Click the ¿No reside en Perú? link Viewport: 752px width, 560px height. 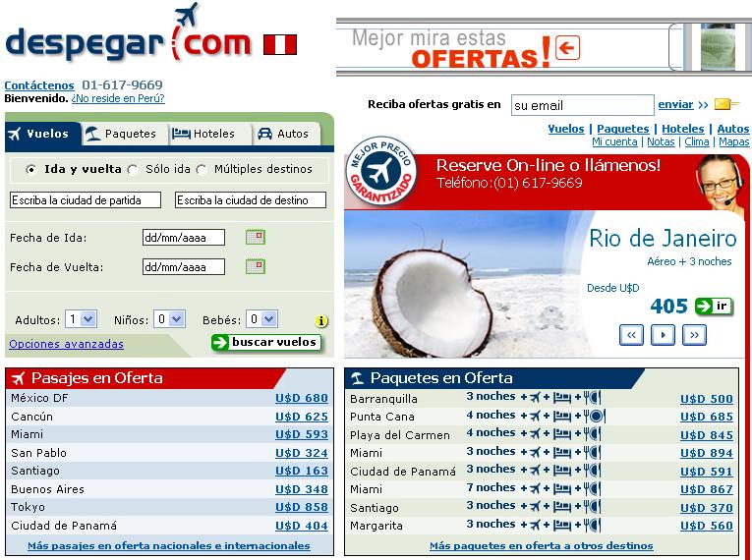tap(118, 98)
